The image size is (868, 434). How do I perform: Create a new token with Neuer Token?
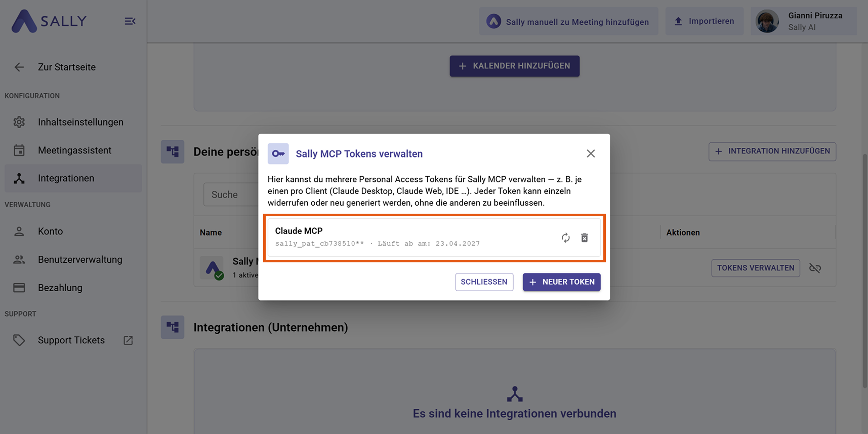(561, 282)
